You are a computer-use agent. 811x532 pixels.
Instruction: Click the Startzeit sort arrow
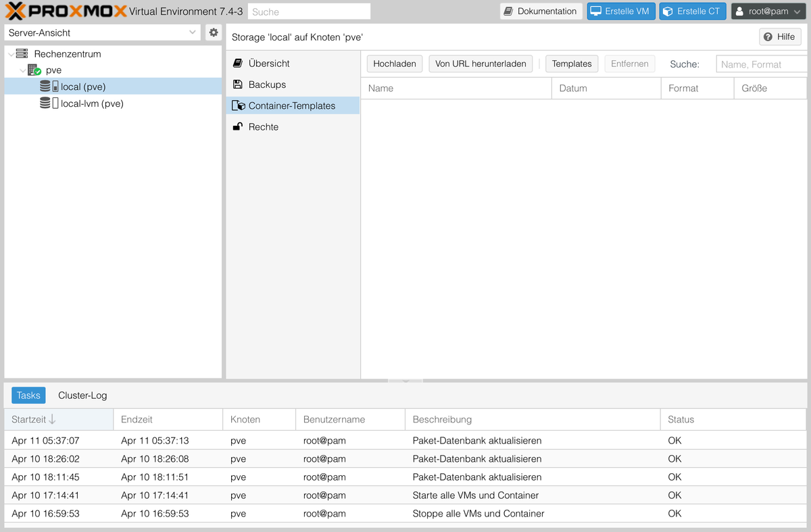(x=53, y=419)
